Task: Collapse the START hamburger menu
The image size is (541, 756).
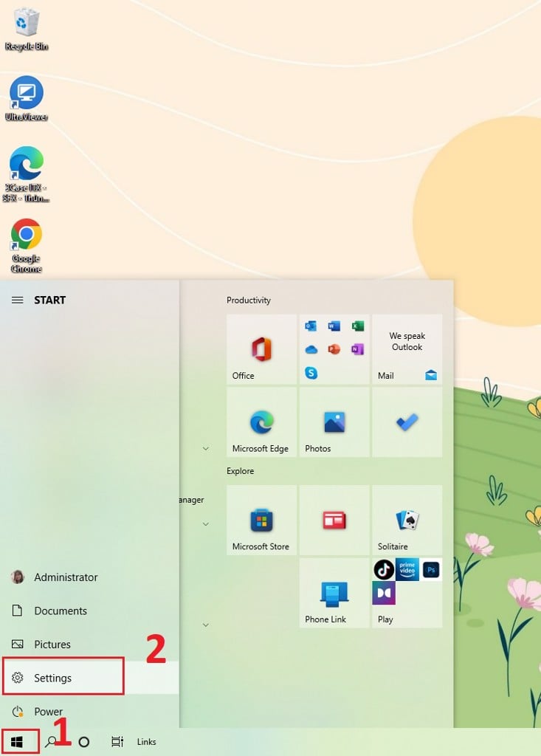Action: [18, 300]
